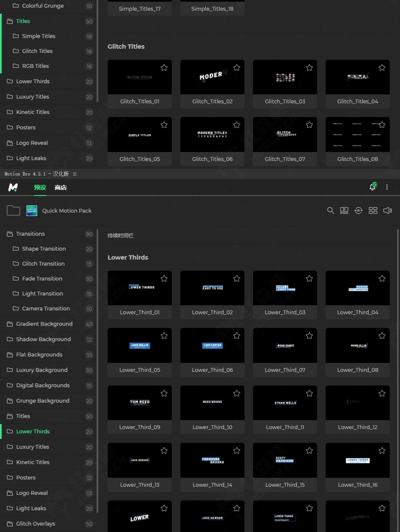Favorite Lower_Third_01 with its star
Viewport: 400px width, 532px height.
pyautogui.click(x=164, y=278)
